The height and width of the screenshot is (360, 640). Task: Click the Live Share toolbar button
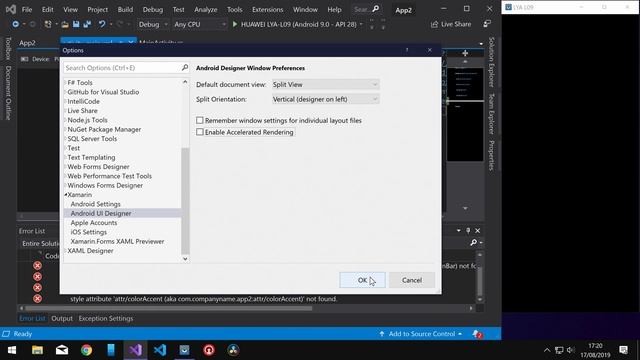[451, 24]
